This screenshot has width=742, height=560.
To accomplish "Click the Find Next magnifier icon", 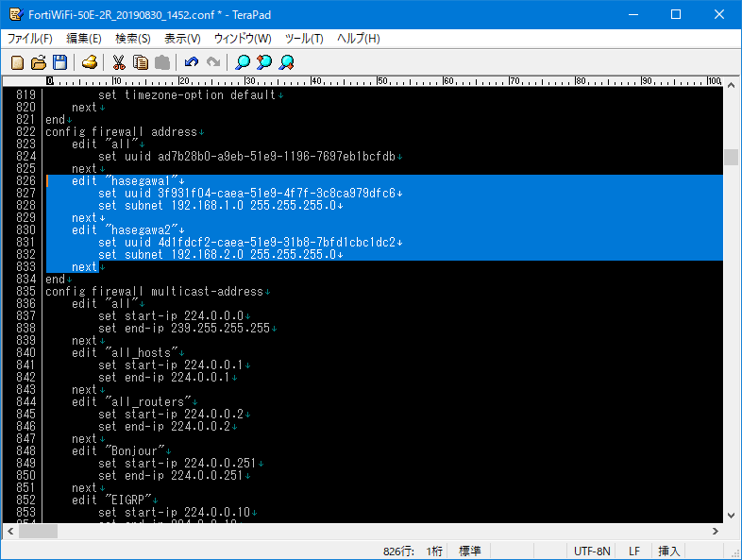I will click(286, 62).
